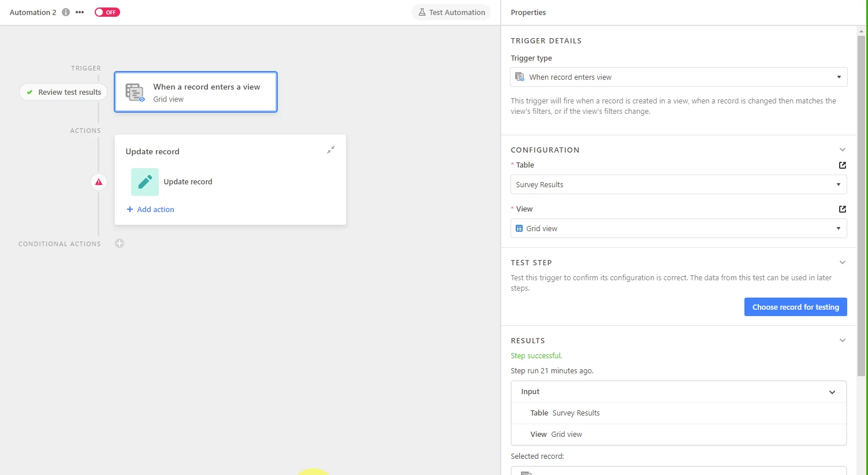Collapse the Update record group using arrows icon

click(x=331, y=150)
